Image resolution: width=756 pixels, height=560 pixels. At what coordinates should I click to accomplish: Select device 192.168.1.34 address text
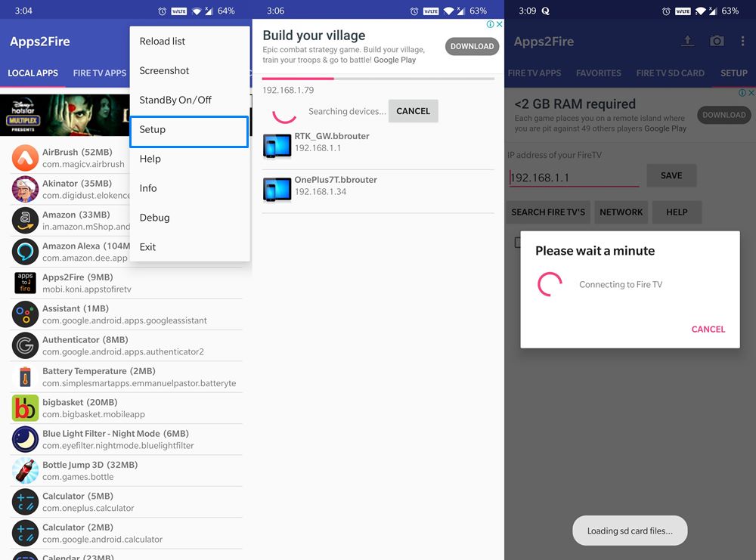pyautogui.click(x=321, y=192)
